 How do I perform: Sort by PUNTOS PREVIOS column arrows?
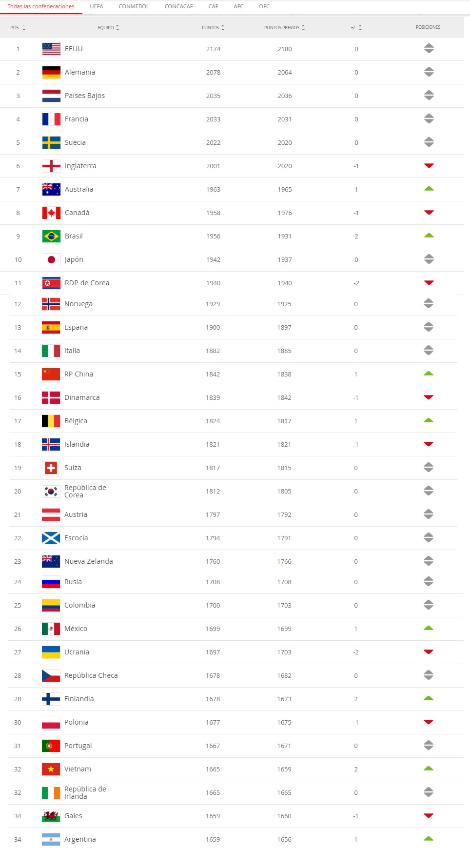click(303, 28)
